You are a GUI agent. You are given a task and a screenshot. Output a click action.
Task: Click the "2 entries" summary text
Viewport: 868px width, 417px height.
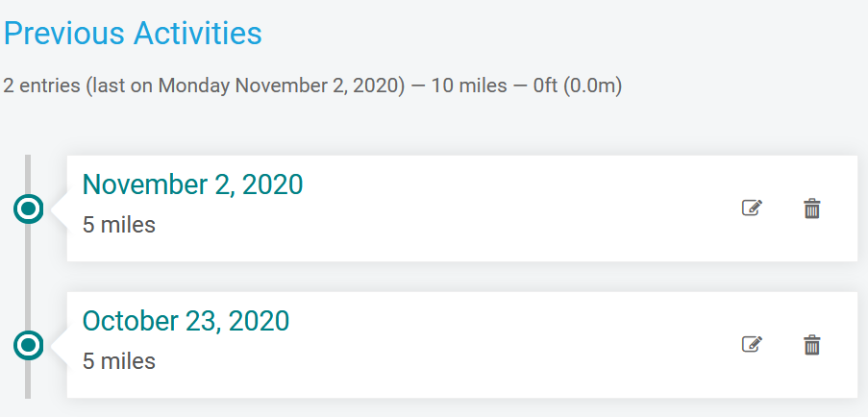point(41,86)
